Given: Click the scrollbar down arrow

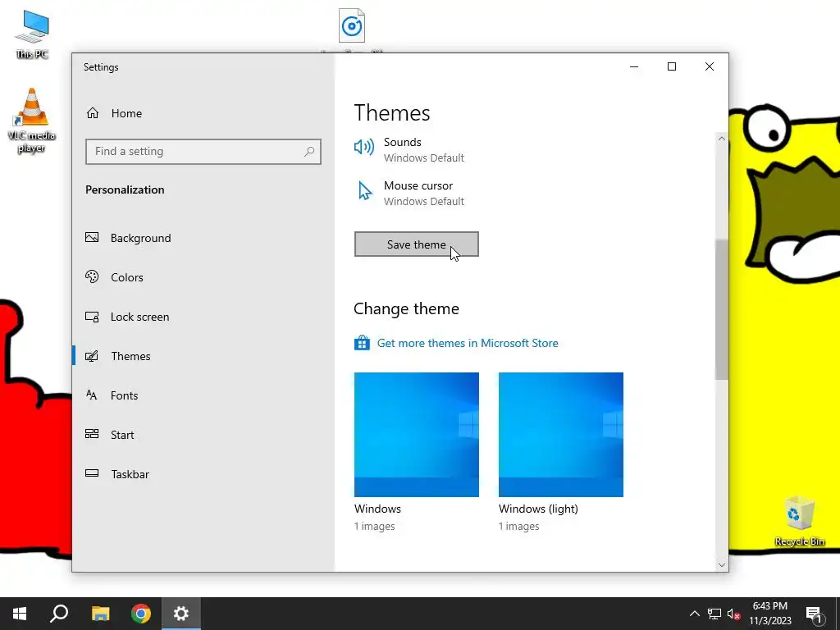Looking at the screenshot, I should coord(722,564).
